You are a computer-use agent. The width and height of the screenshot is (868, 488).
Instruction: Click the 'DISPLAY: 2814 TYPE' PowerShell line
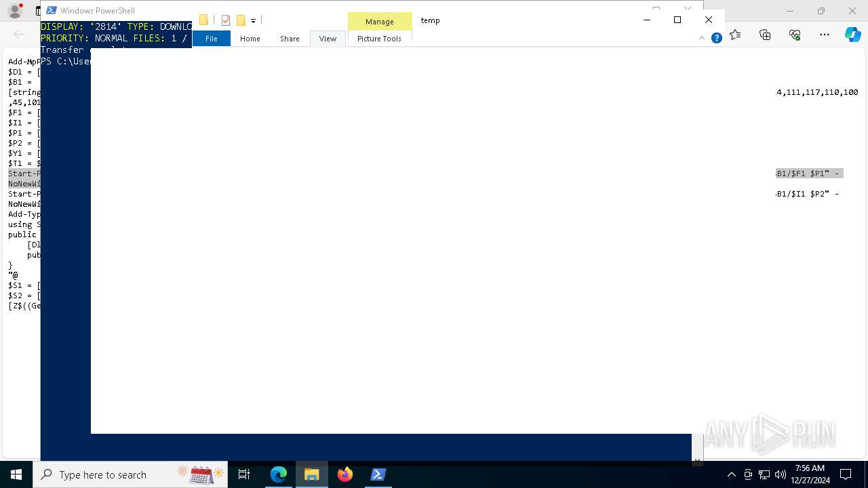117,26
